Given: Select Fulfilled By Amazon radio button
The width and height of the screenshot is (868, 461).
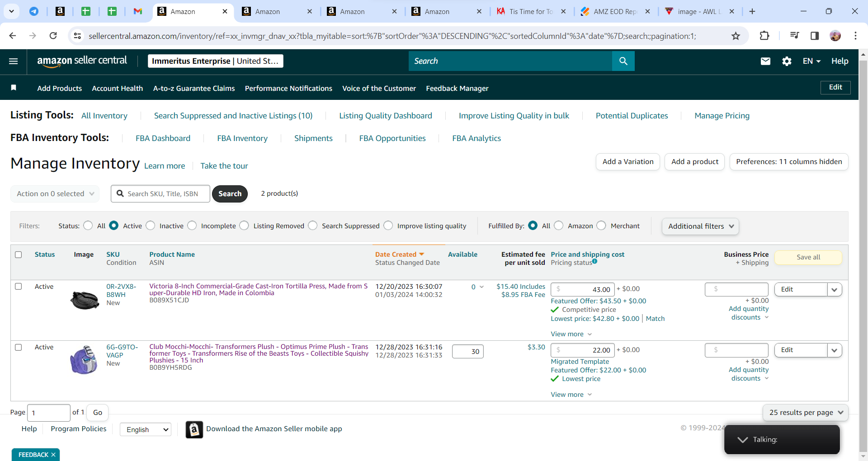Looking at the screenshot, I should point(559,225).
